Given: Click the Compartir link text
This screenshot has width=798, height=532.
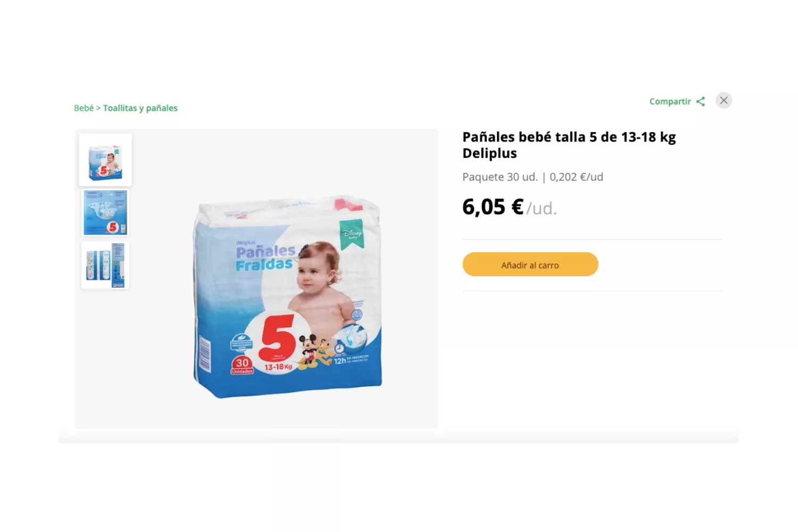Looking at the screenshot, I should pyautogui.click(x=670, y=102).
